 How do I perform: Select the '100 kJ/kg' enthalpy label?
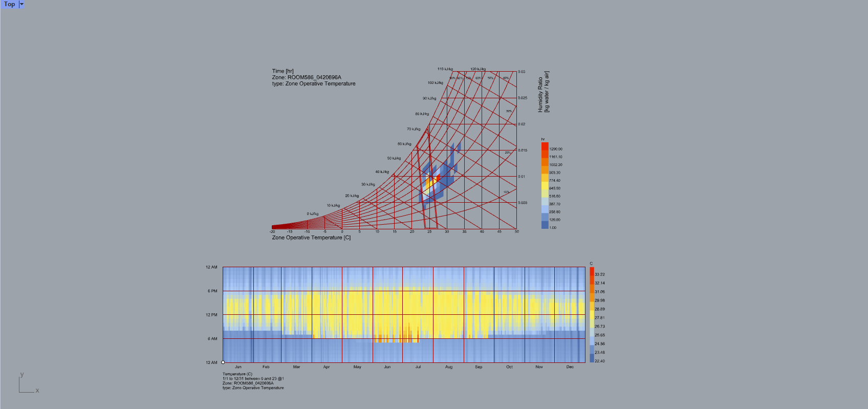435,82
